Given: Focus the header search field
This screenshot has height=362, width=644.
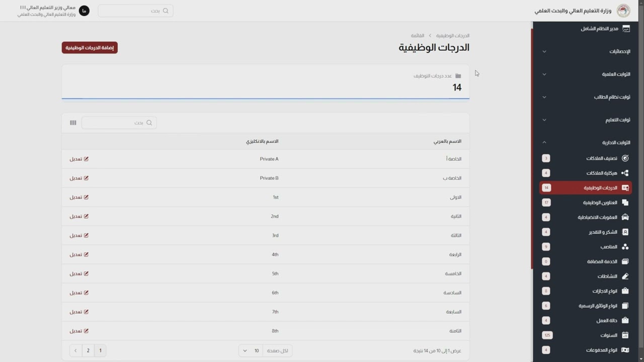Looking at the screenshot, I should pyautogui.click(x=136, y=11).
